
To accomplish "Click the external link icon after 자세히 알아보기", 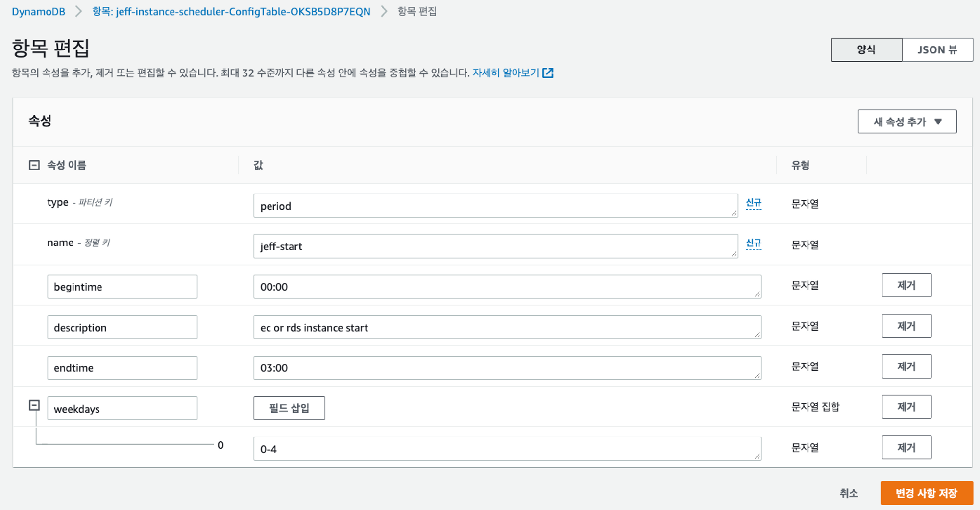I will pos(548,73).
